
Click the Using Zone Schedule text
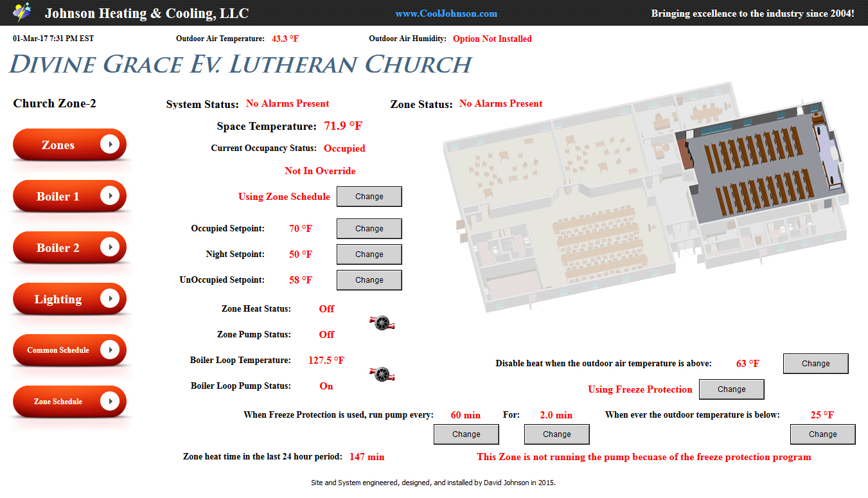pyautogui.click(x=284, y=197)
